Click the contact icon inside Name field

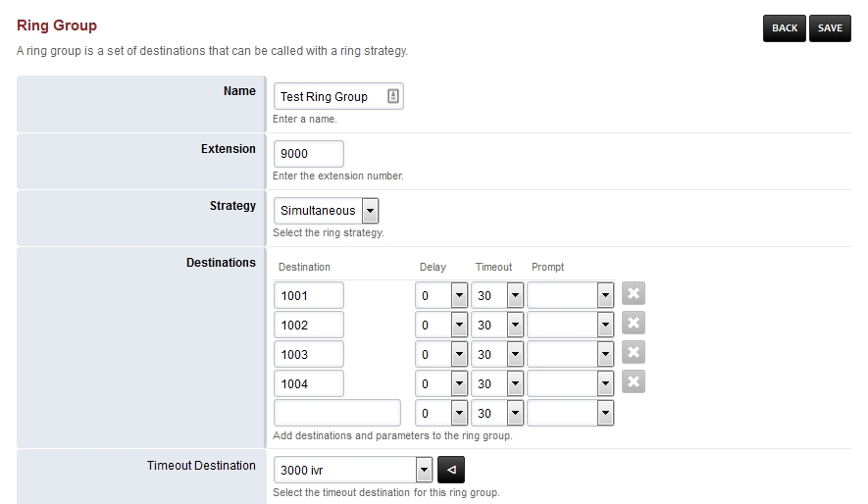coord(392,96)
